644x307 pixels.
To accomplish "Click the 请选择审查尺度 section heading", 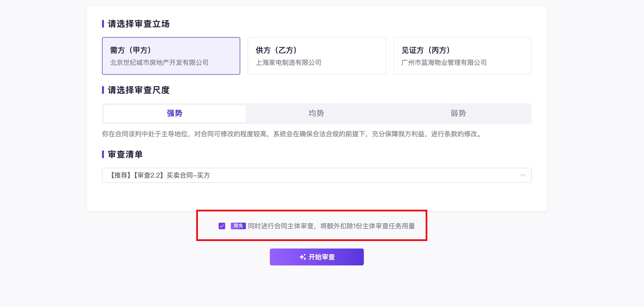I will (x=139, y=90).
